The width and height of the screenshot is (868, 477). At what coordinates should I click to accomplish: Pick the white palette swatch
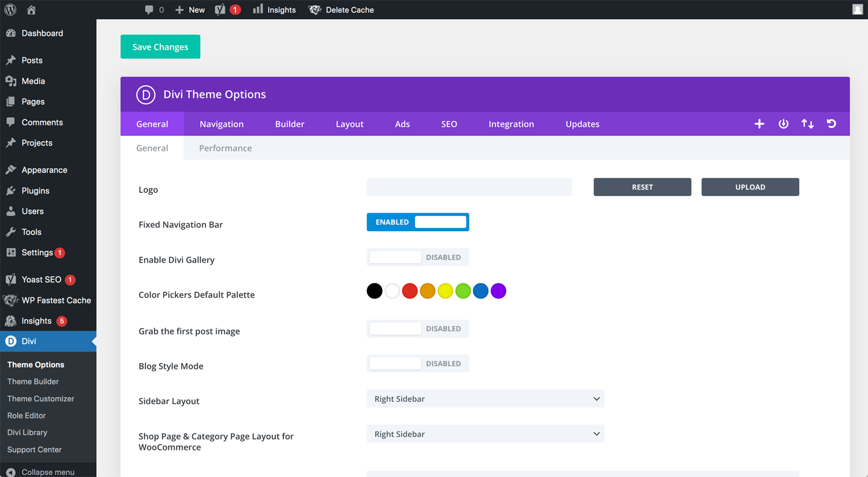point(392,291)
